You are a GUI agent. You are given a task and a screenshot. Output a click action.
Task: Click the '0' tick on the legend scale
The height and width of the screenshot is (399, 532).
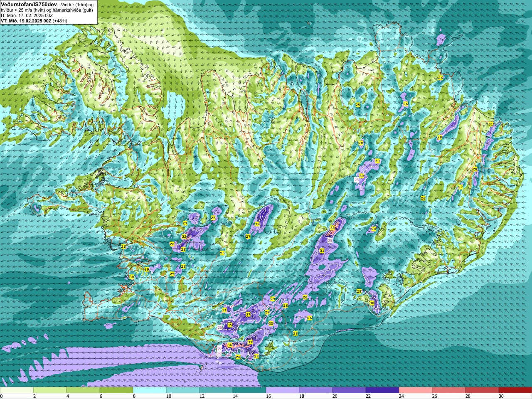coord(2,396)
